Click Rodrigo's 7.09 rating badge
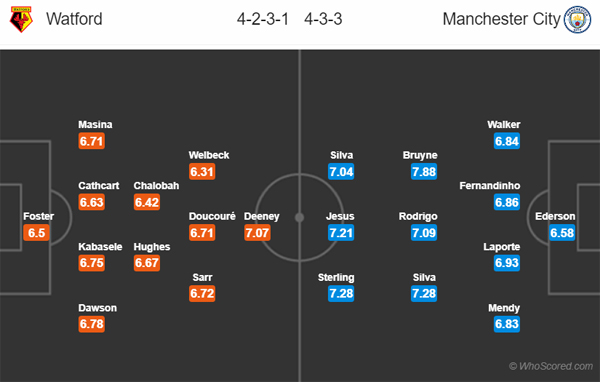 (424, 233)
